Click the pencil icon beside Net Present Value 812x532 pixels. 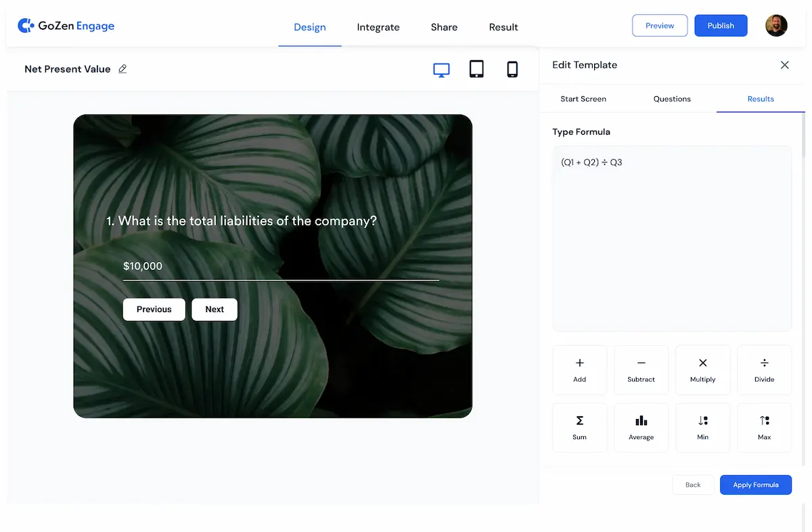pos(122,69)
